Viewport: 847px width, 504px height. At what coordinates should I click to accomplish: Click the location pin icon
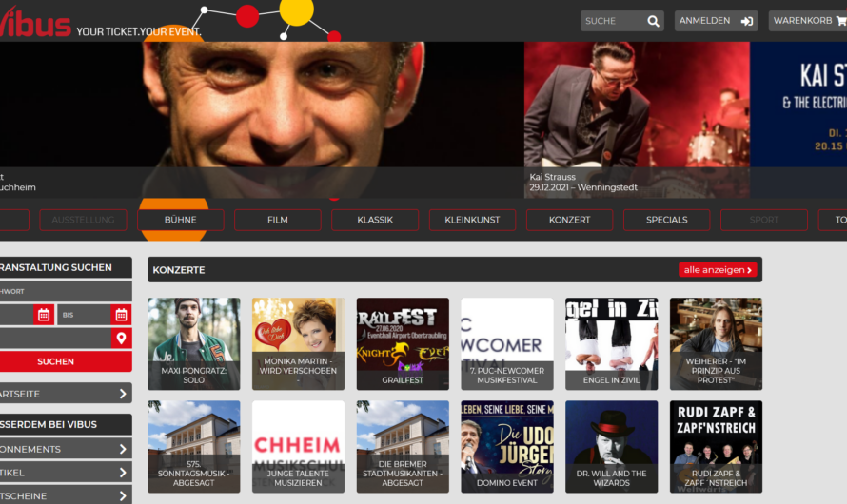click(122, 339)
